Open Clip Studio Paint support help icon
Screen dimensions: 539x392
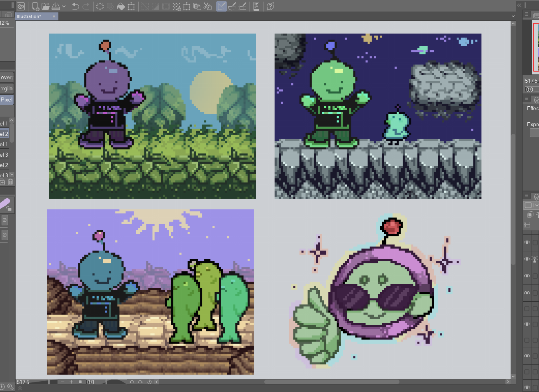[270, 6]
